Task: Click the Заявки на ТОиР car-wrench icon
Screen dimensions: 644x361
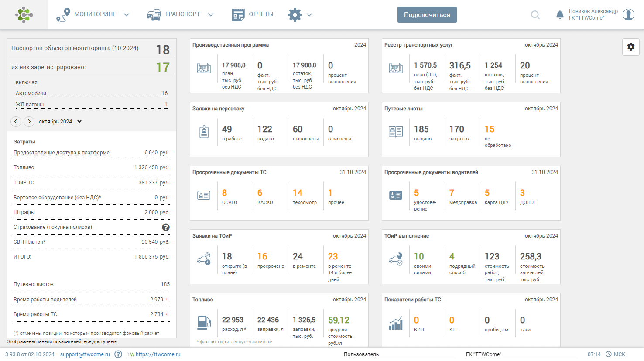Action: [x=204, y=259]
